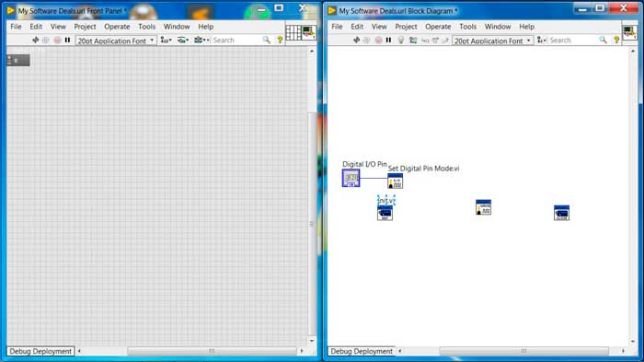Click Clean Up Diagram icon in Block Diagram
Image resolution: width=644 pixels, height=362 pixels.
(x=541, y=40)
